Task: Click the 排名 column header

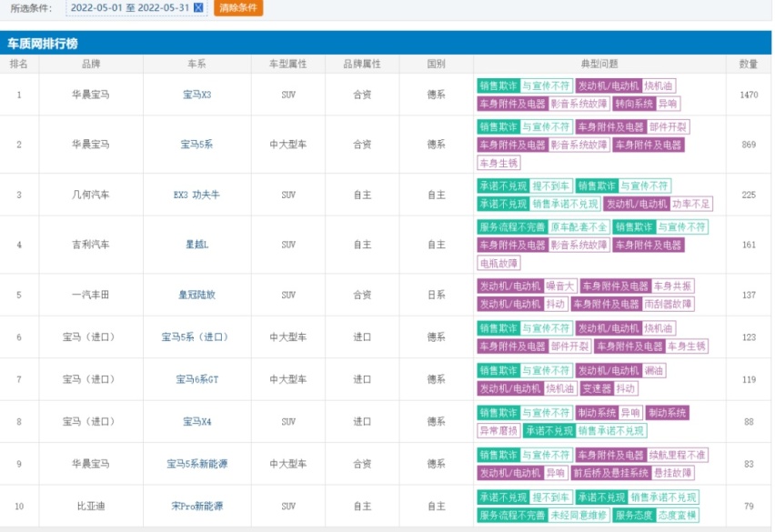Action: point(19,64)
